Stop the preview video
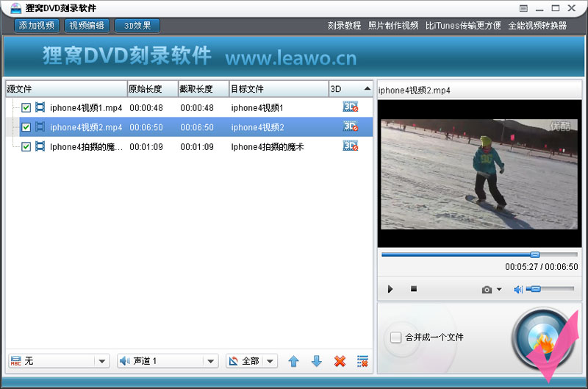Image resolution: width=588 pixels, height=389 pixels. [x=414, y=288]
